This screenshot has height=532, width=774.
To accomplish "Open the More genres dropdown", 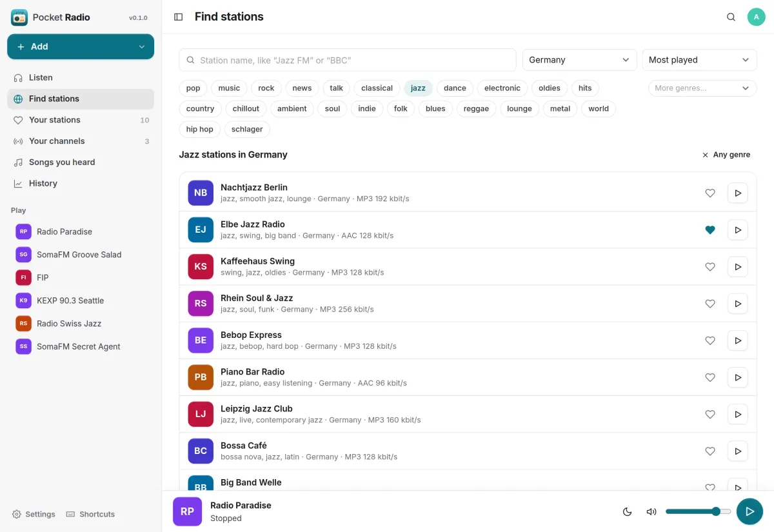I will coord(702,88).
